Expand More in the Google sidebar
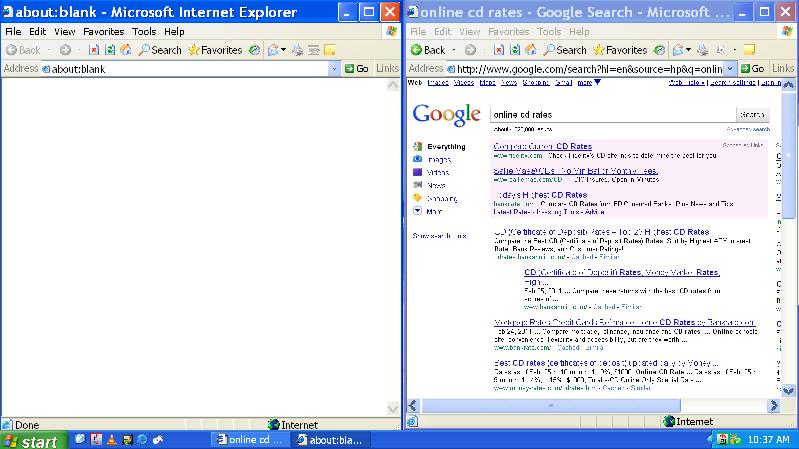 pos(428,211)
